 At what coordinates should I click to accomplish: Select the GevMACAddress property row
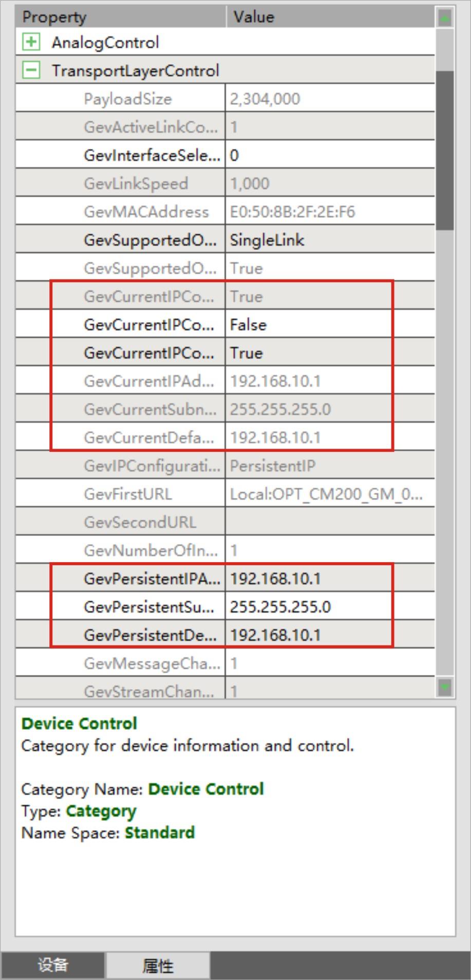click(146, 212)
